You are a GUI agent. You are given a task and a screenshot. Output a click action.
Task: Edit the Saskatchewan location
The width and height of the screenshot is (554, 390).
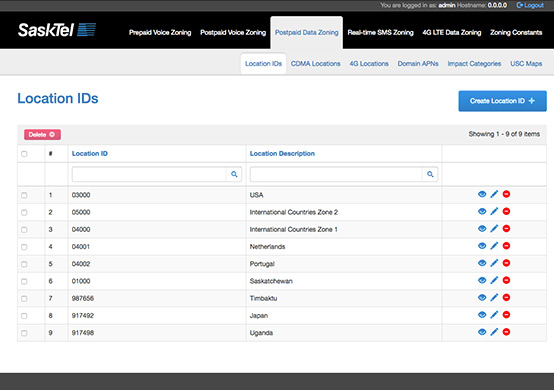(494, 280)
